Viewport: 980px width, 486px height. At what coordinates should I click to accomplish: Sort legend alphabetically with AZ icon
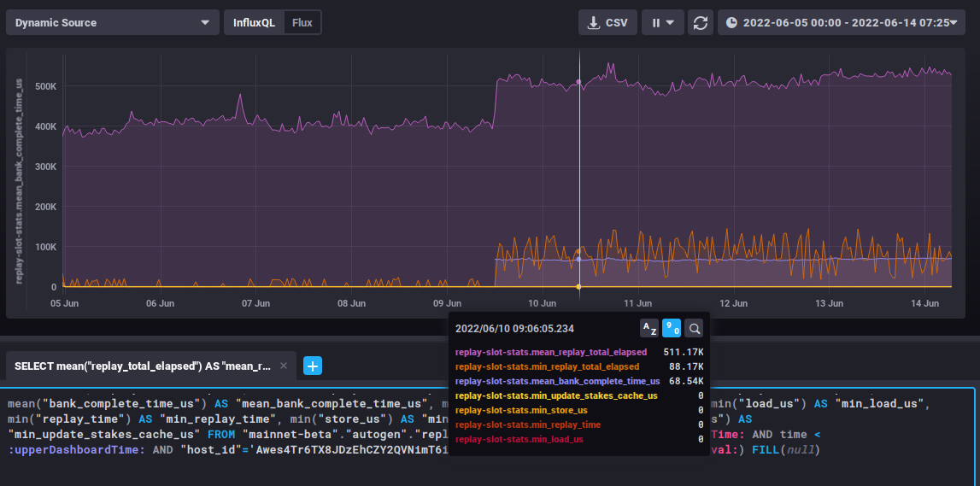649,328
